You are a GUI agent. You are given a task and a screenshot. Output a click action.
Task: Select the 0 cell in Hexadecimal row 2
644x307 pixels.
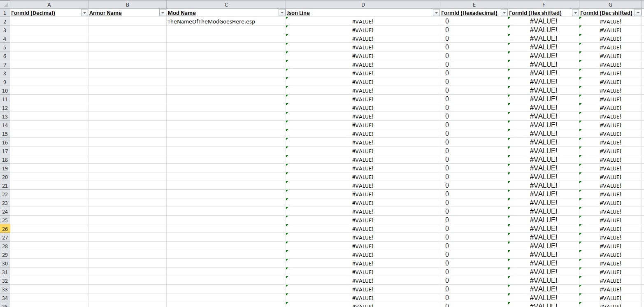point(474,21)
